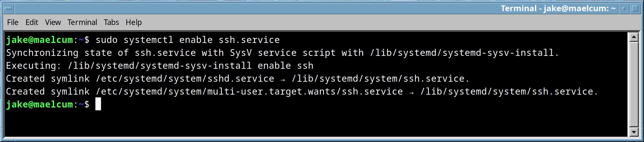Open the File menu
The height and width of the screenshot is (142, 644).
point(13,22)
